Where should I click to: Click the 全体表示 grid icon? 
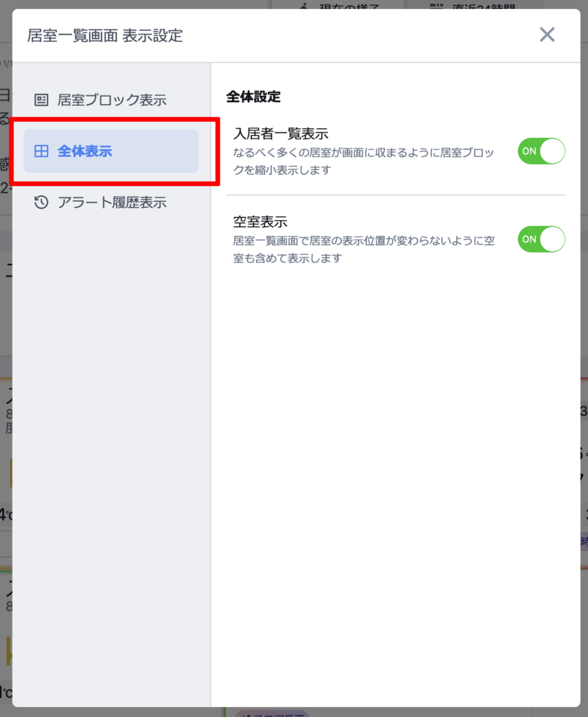(x=41, y=151)
